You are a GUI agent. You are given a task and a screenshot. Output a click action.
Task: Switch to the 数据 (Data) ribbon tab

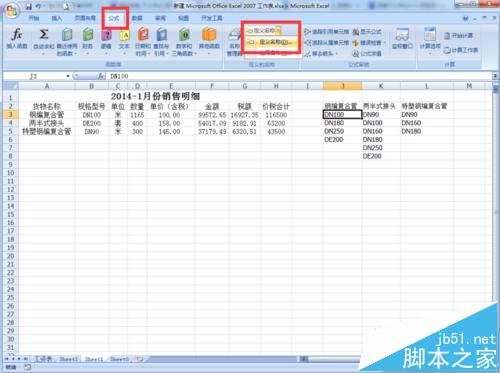(137, 18)
